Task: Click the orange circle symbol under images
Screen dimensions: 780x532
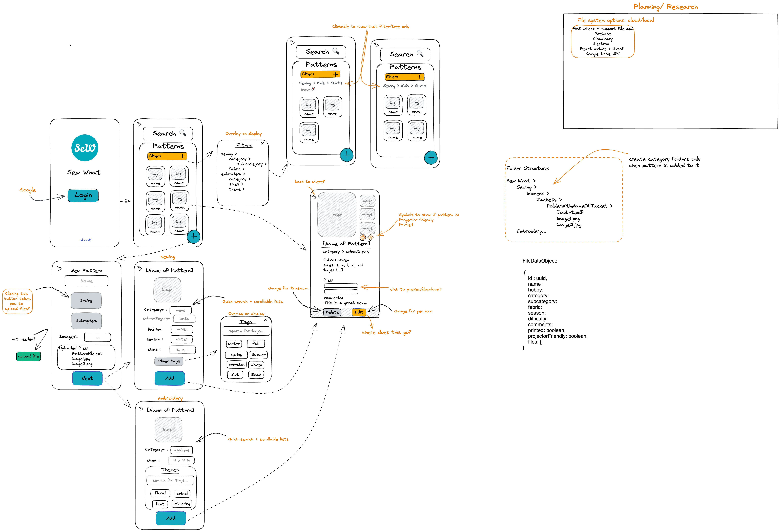Action: (x=363, y=237)
